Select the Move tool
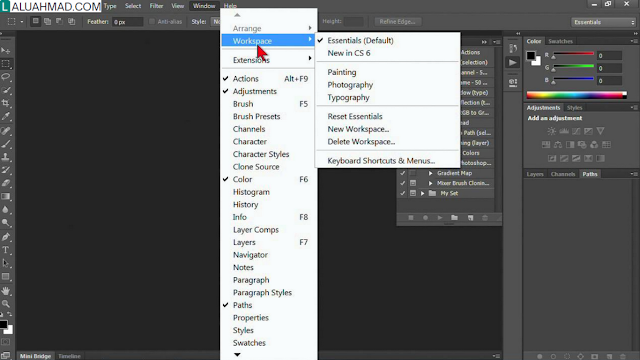640x360 pixels. pos(6,51)
